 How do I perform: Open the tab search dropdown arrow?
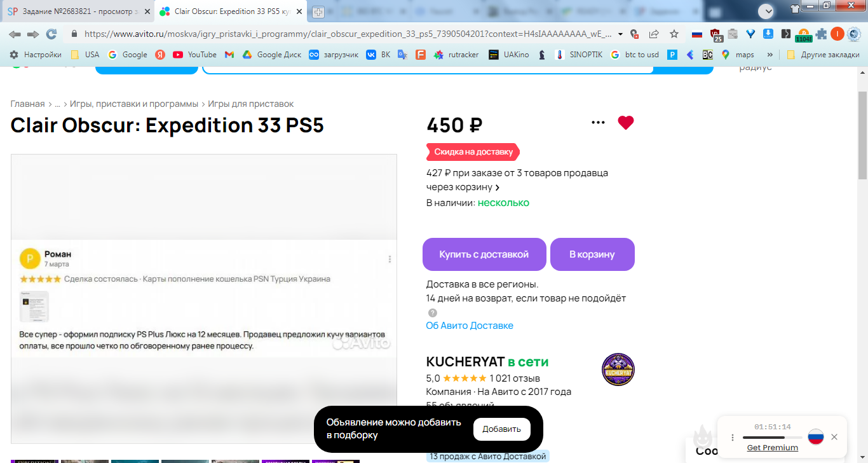pos(767,11)
